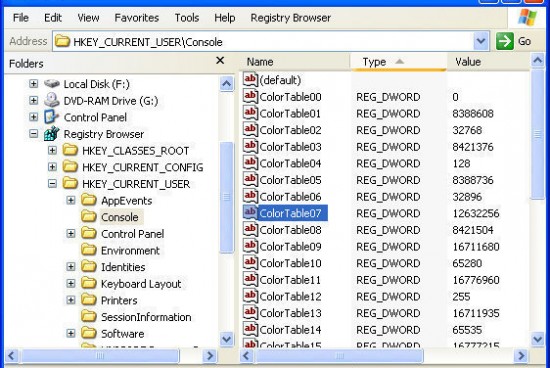Open the Tools menu

point(187,18)
